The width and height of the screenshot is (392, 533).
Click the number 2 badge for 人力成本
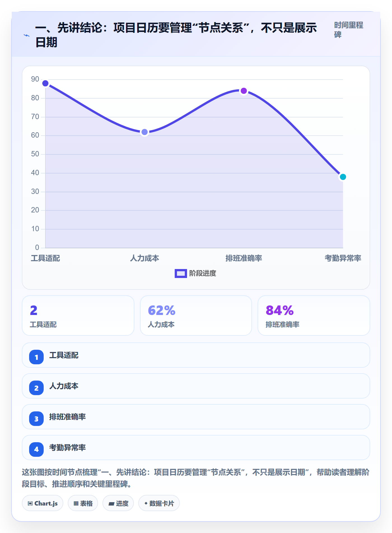coord(36,388)
